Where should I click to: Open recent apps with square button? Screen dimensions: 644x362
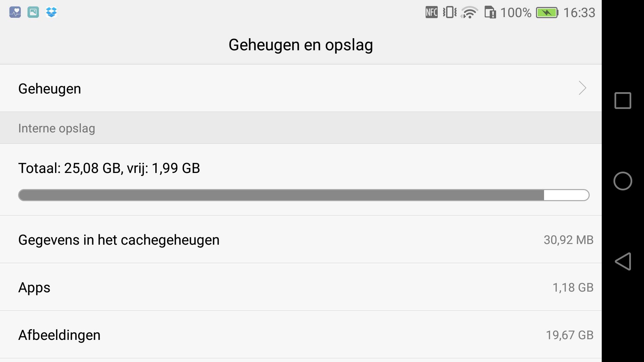click(623, 101)
